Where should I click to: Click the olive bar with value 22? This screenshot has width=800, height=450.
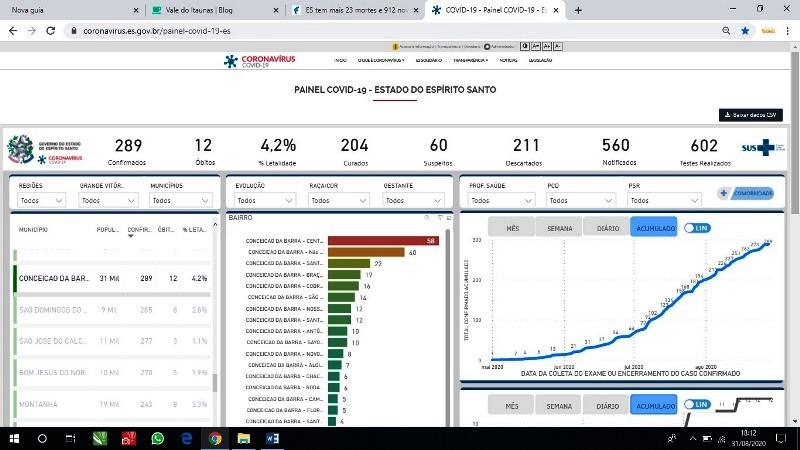pos(349,263)
